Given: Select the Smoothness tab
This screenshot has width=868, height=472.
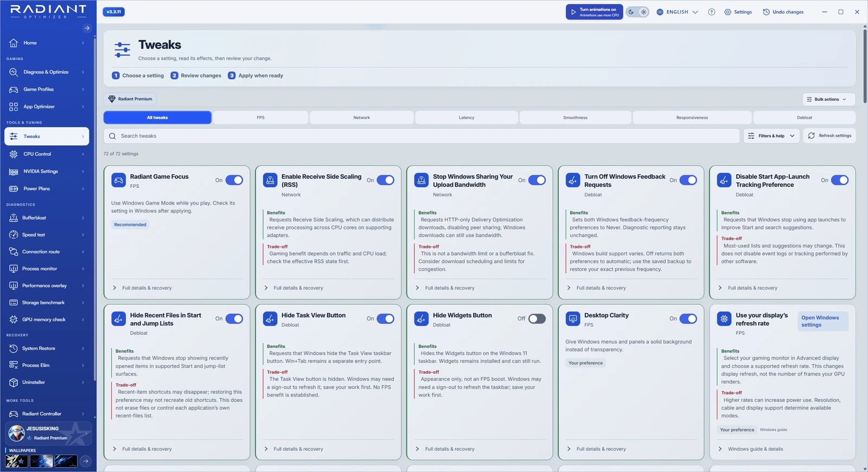Looking at the screenshot, I should 576,118.
